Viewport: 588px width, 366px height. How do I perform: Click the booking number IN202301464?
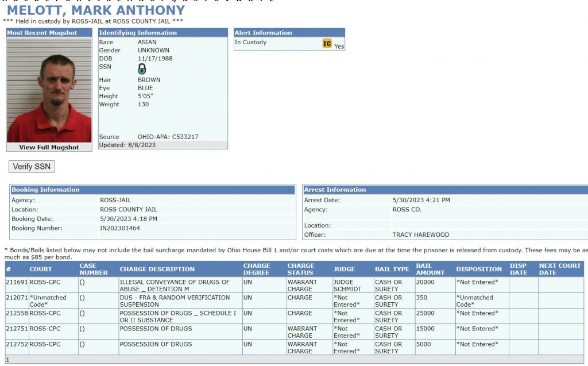click(x=119, y=228)
